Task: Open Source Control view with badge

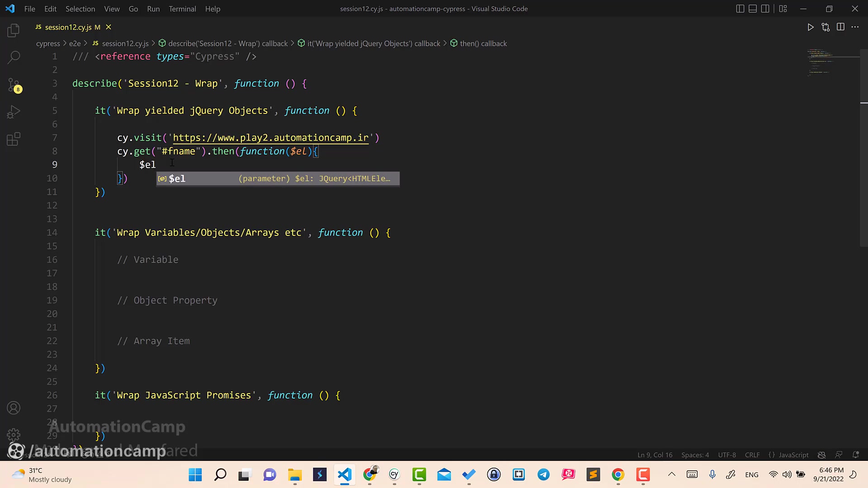Action: [x=14, y=84]
